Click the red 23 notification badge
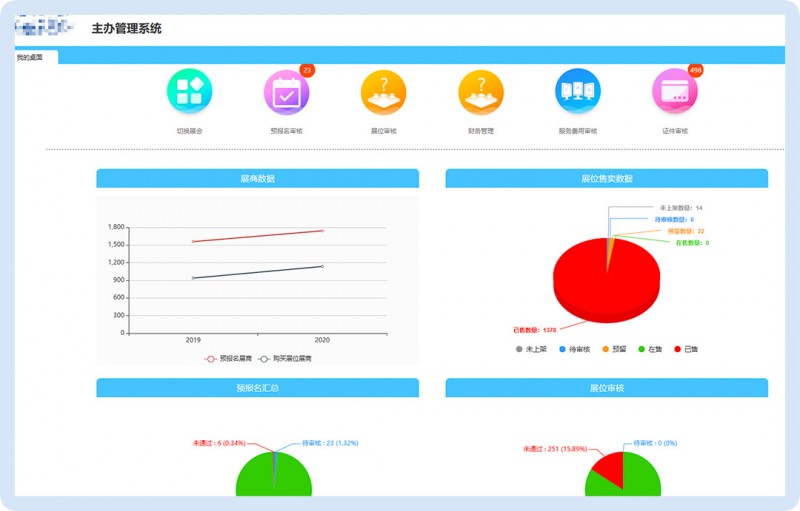This screenshot has width=800, height=511. point(307,70)
